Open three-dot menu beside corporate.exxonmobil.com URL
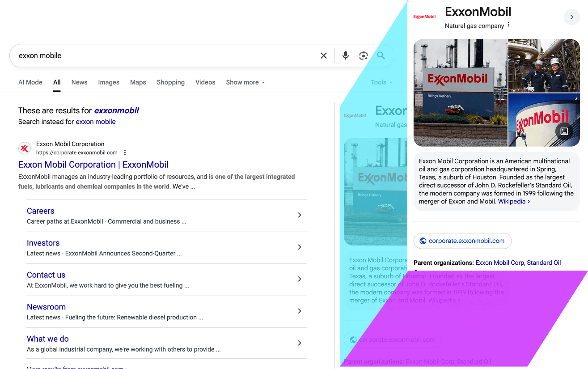 (x=125, y=153)
